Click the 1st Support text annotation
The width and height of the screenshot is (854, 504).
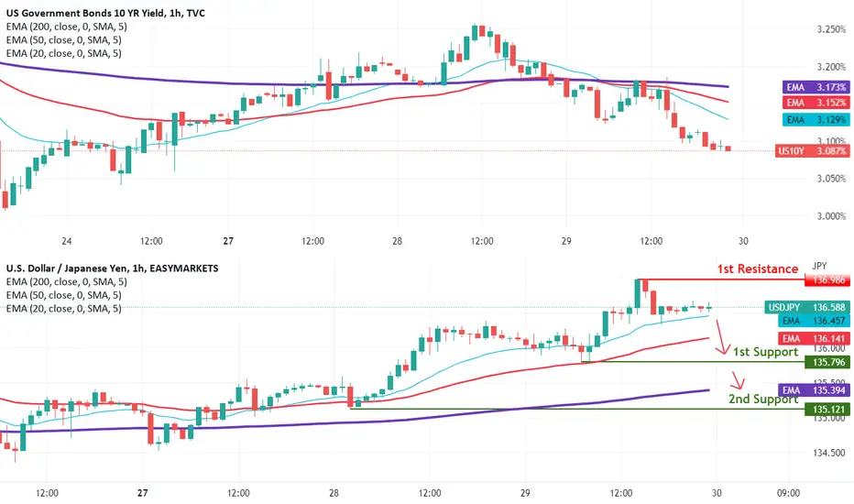(765, 352)
